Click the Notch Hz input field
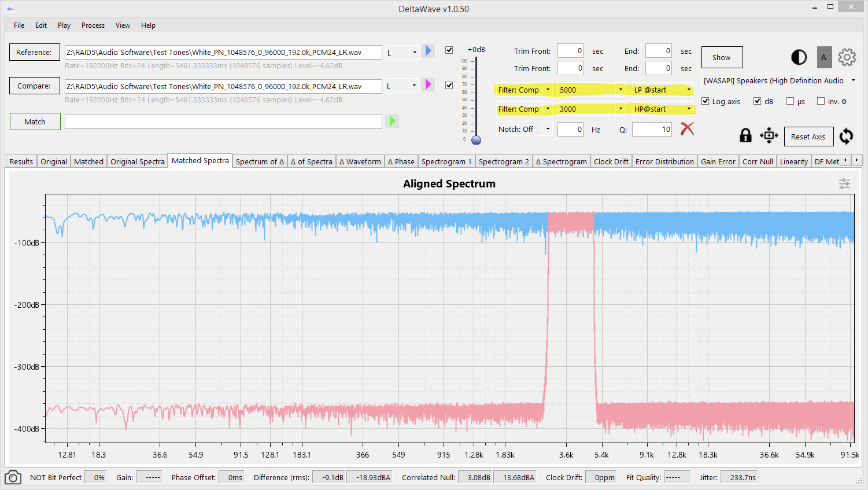Screen dimensions: 868x490 point(570,130)
